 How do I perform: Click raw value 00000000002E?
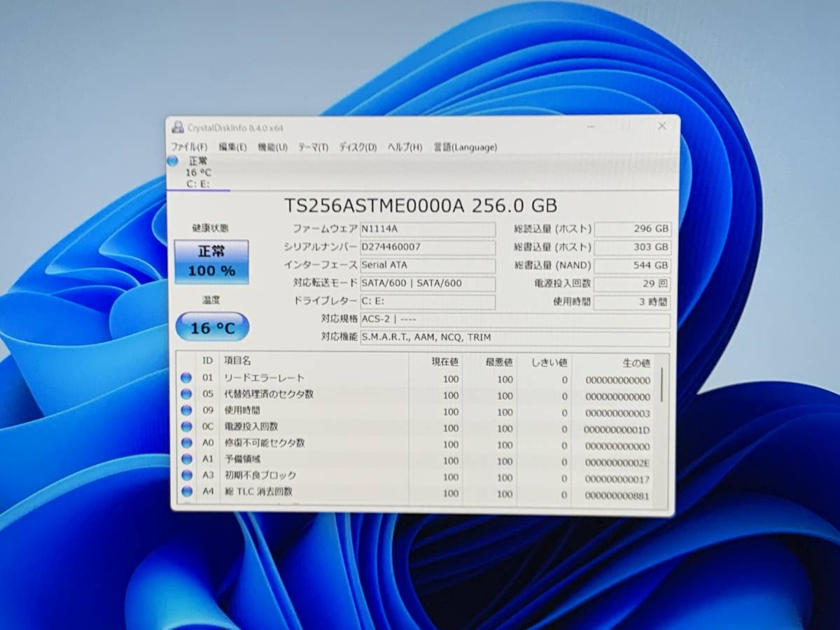click(x=617, y=463)
